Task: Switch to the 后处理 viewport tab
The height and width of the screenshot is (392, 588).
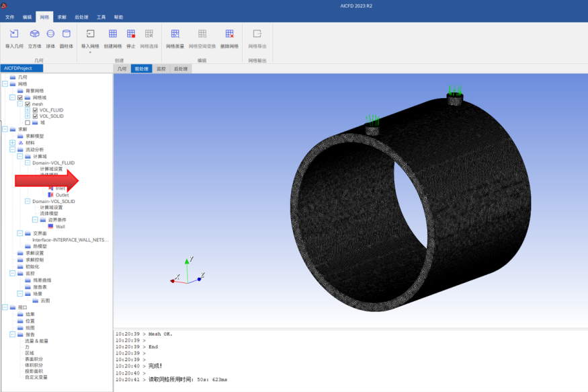Action: click(x=181, y=69)
